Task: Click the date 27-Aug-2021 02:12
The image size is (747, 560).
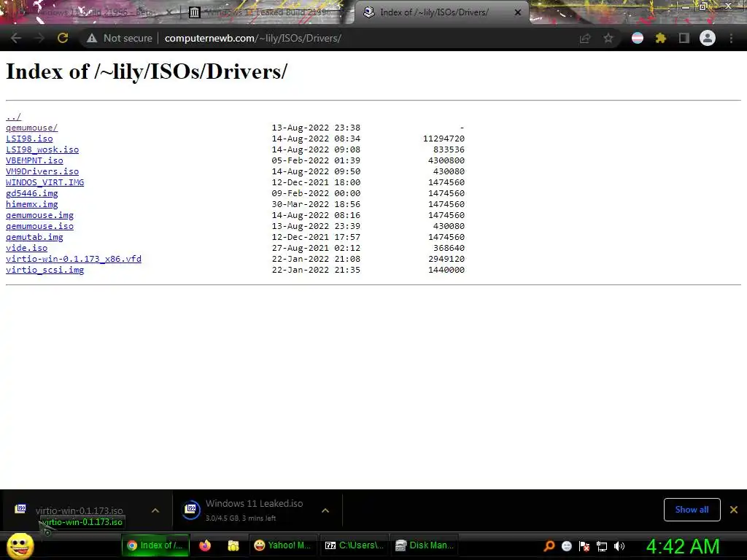Action: coord(316,248)
